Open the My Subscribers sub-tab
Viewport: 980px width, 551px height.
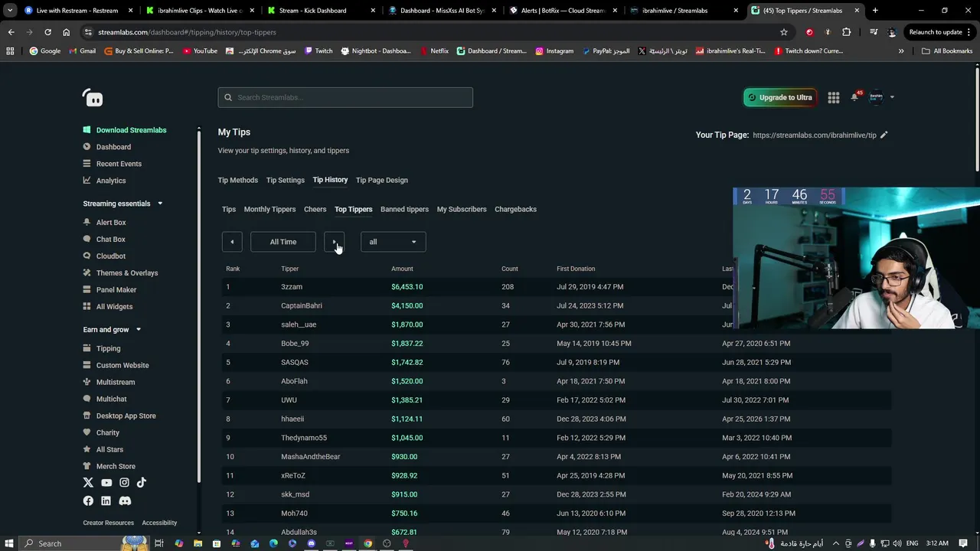coord(462,210)
